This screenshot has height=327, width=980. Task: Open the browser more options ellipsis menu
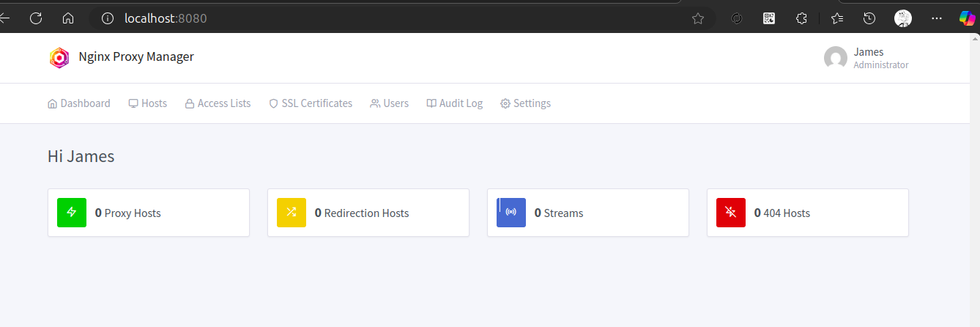(x=937, y=18)
